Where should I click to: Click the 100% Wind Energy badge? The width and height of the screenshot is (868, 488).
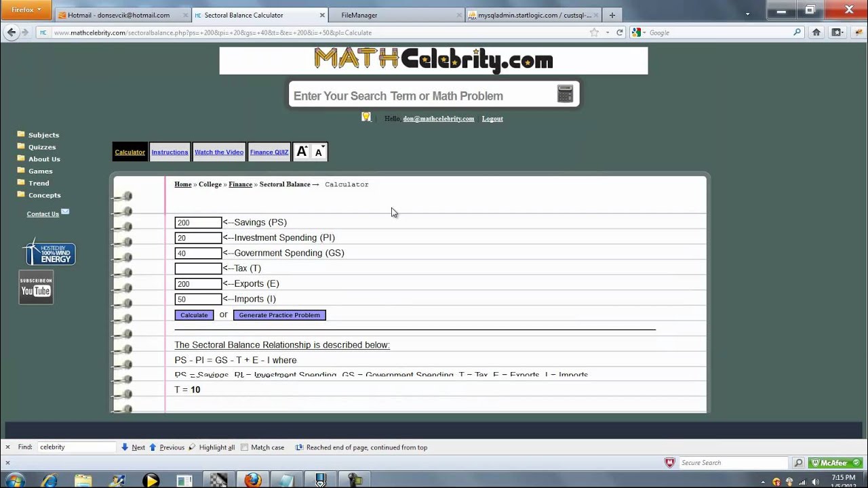click(x=49, y=253)
